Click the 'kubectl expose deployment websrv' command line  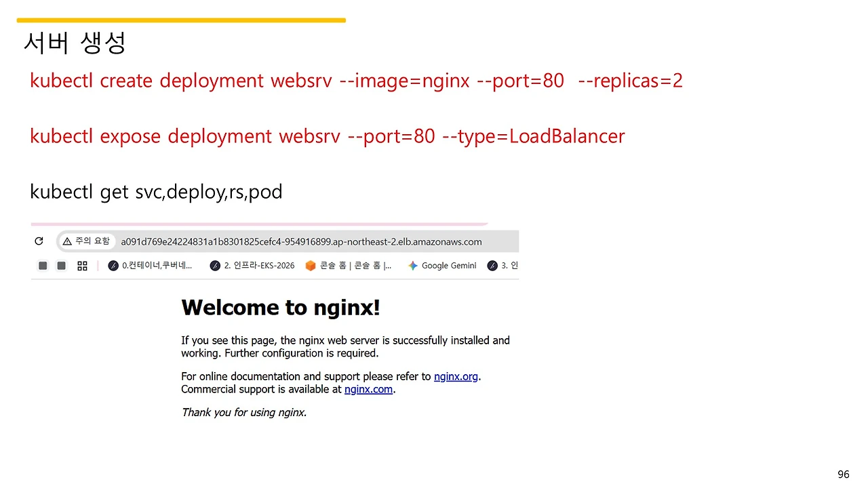click(x=327, y=136)
